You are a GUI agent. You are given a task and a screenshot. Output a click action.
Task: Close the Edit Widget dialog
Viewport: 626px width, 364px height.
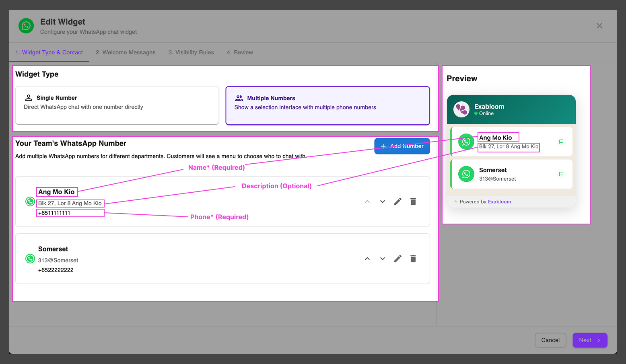599,26
